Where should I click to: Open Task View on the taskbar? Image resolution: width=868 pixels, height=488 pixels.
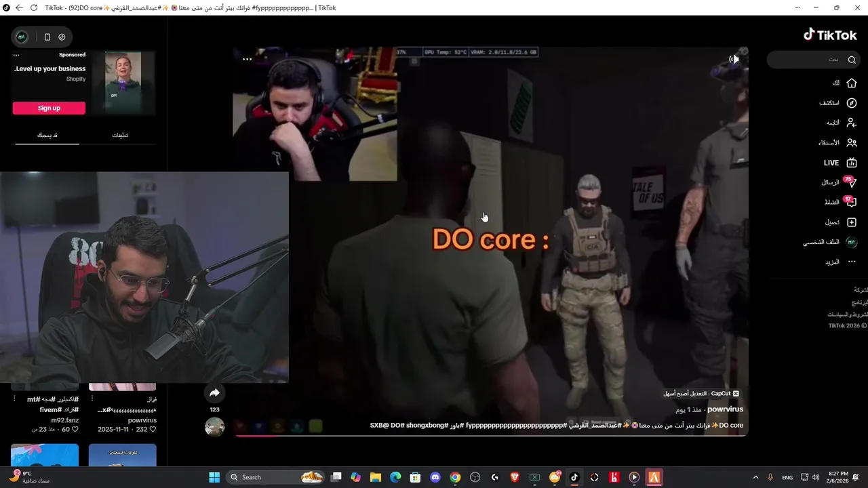(336, 477)
